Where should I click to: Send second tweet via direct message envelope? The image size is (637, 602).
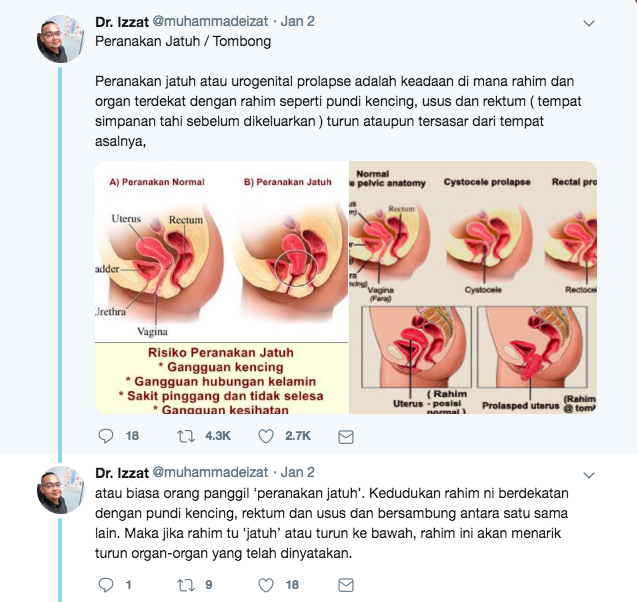[x=346, y=585]
